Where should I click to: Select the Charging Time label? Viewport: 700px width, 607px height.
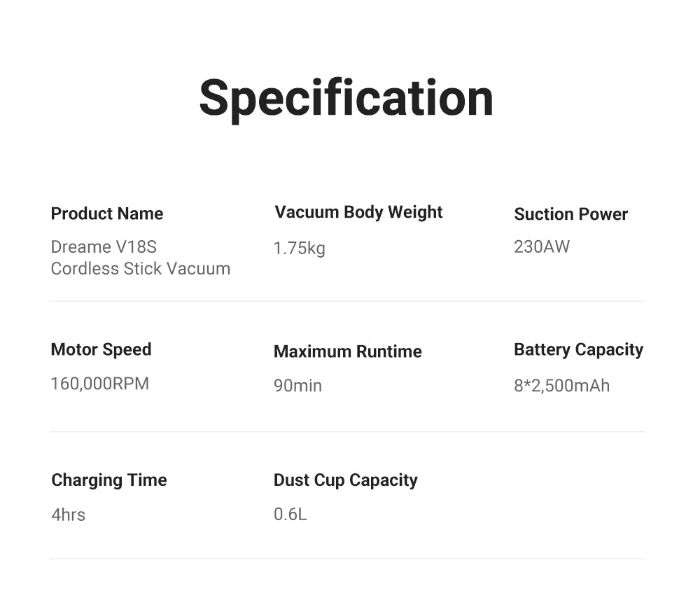(x=109, y=480)
